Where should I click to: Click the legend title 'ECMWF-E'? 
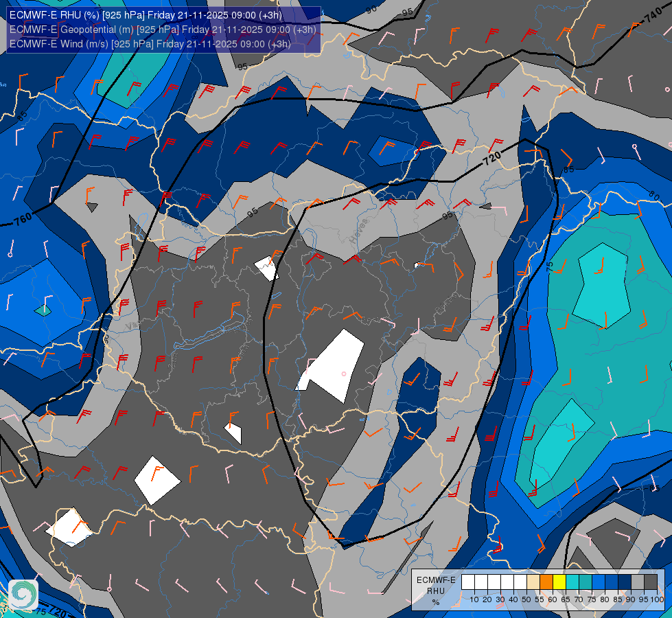click(x=436, y=580)
